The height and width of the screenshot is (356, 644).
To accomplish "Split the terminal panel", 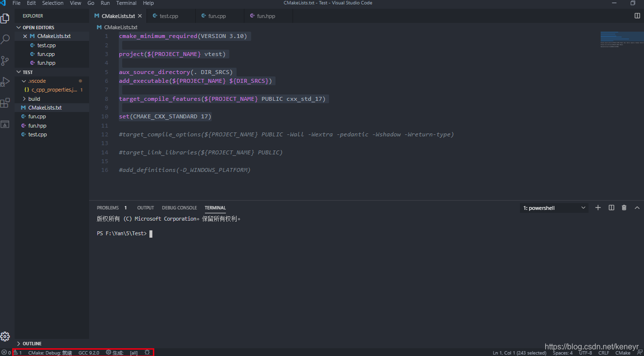I will click(x=611, y=207).
